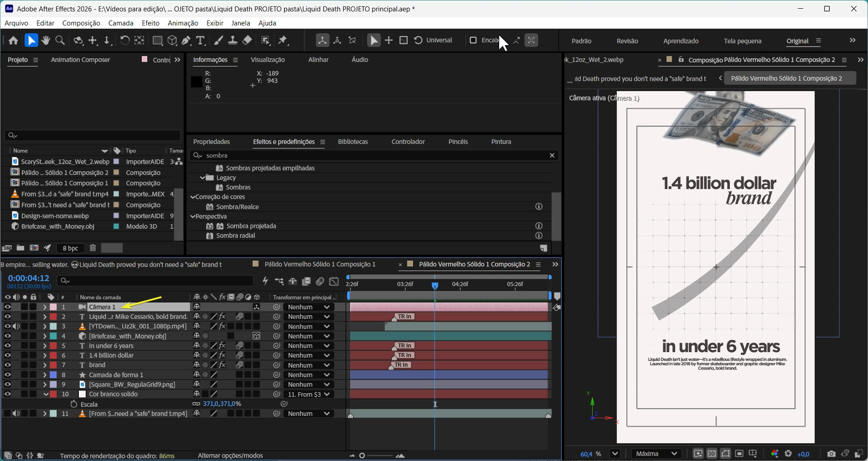The height and width of the screenshot is (461, 868).
Task: Select the Universal transform mode
Action: point(433,41)
